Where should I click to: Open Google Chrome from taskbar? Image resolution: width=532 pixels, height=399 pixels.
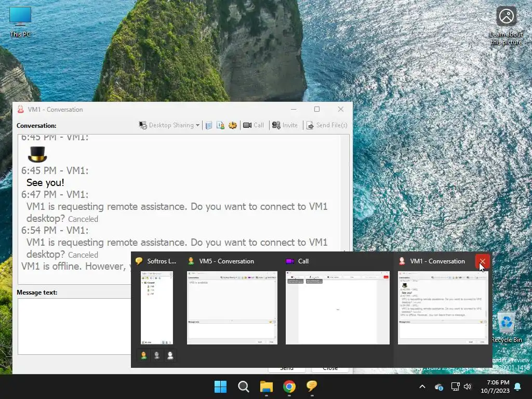[x=289, y=387]
